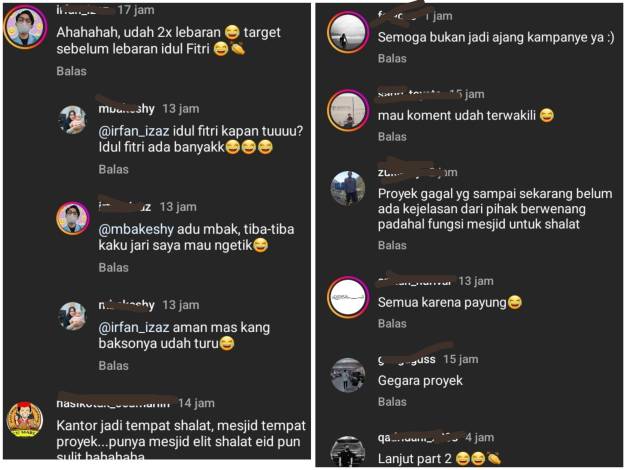Reply to 'Ahahahah, udah 2x lebaran' comment
The height and width of the screenshot is (470, 627).
point(72,71)
